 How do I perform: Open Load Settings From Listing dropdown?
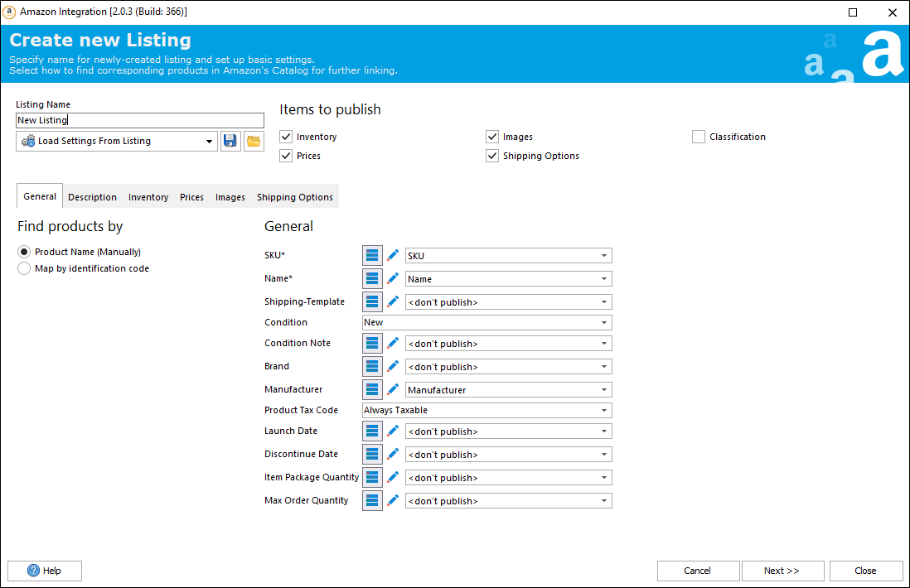[x=117, y=141]
